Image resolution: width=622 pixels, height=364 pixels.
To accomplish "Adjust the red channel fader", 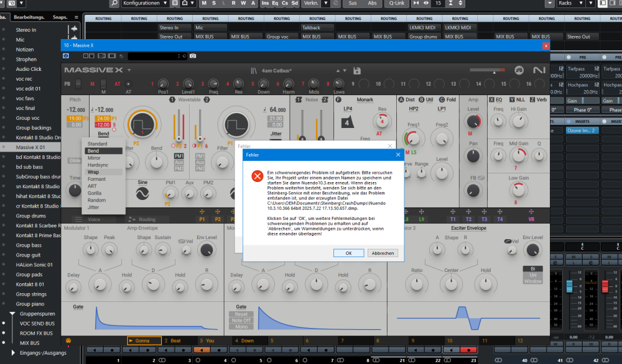I will coord(605,286).
